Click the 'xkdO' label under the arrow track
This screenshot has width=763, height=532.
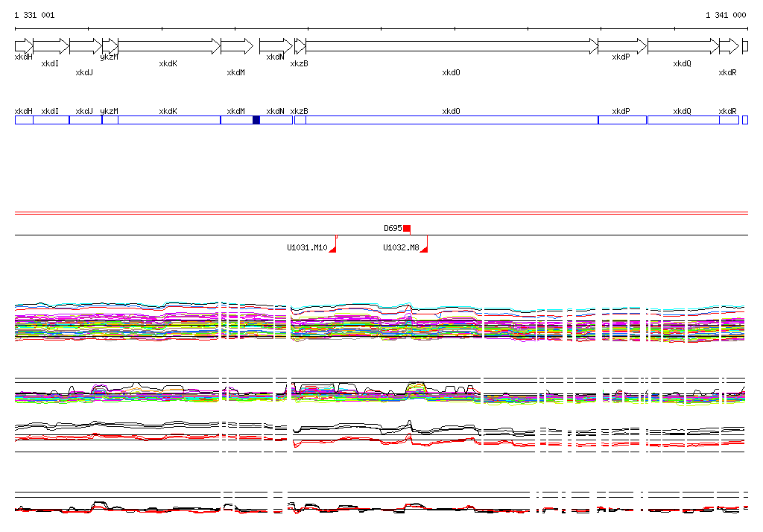(451, 72)
